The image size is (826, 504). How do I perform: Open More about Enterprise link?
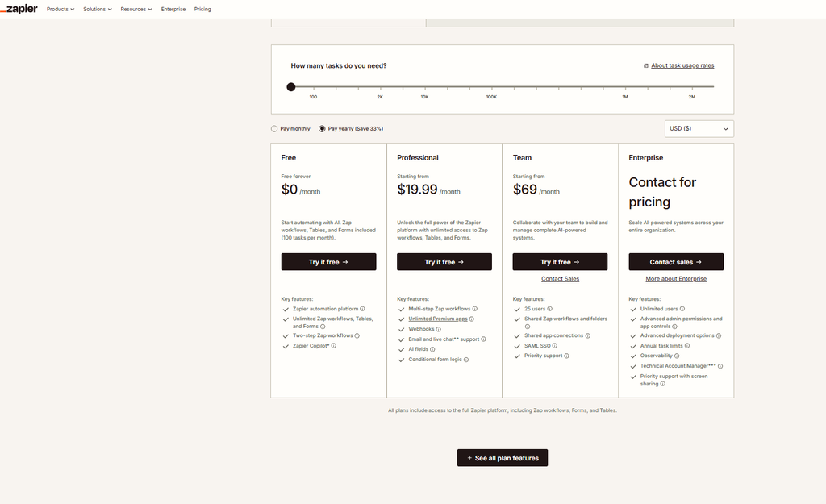coord(676,279)
